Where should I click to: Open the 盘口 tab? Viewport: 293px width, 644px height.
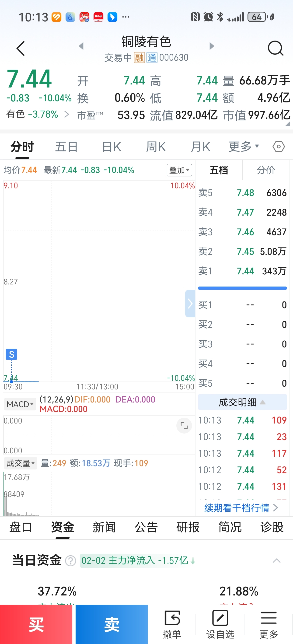tap(21, 528)
